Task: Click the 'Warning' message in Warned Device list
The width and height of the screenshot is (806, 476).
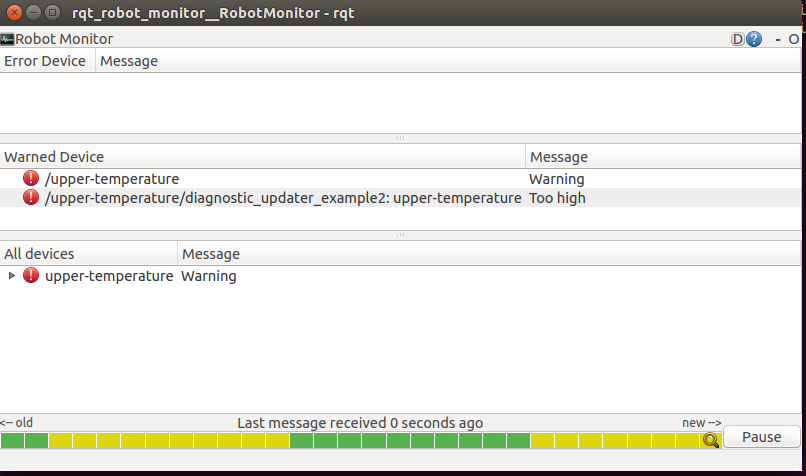Action: pos(557,179)
